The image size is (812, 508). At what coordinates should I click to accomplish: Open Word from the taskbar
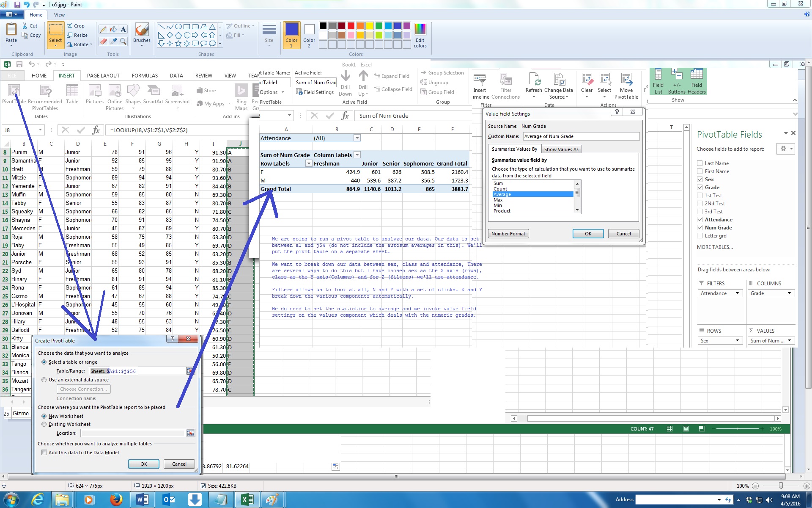coord(142,500)
